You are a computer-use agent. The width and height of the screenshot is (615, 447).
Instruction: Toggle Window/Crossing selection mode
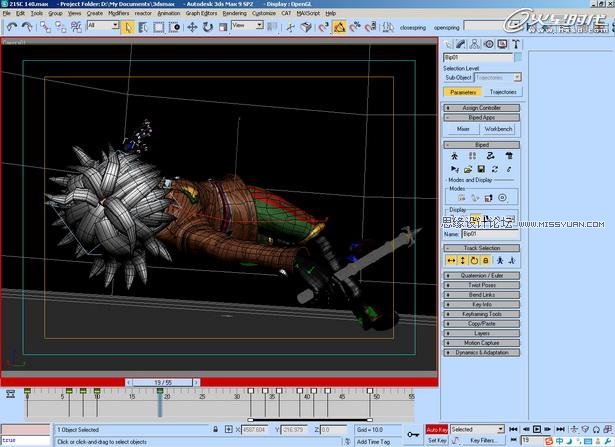174,27
